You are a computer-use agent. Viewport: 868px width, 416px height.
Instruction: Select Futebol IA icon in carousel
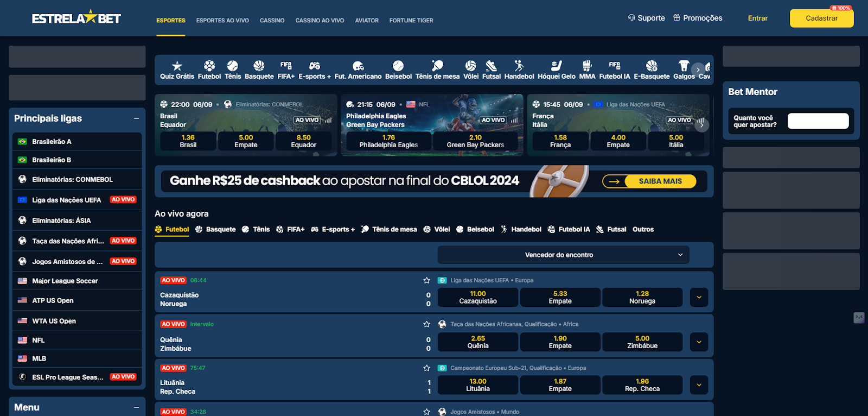(615, 66)
